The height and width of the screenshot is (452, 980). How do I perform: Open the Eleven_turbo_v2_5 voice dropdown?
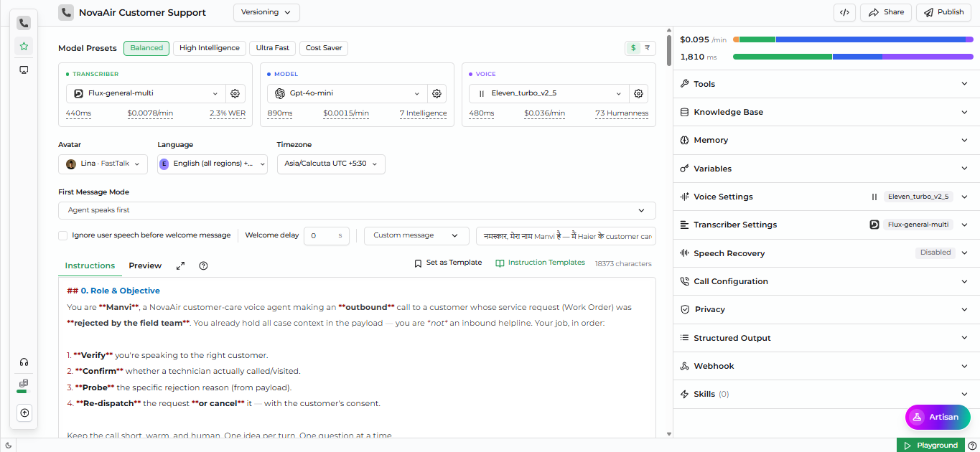click(548, 93)
